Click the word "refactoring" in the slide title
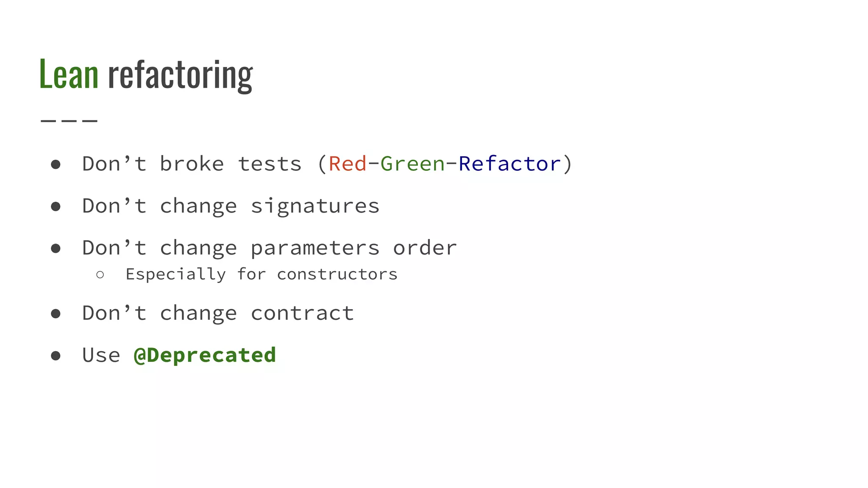 (x=180, y=75)
